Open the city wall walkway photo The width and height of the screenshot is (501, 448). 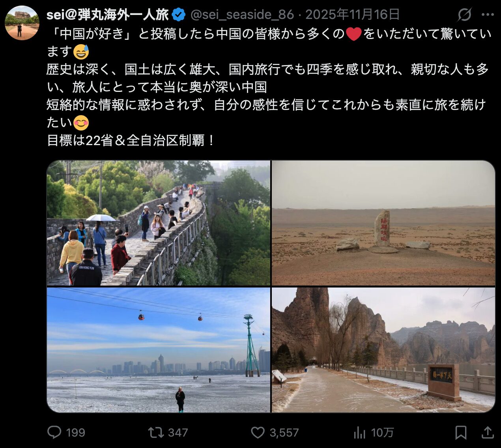[x=159, y=223]
